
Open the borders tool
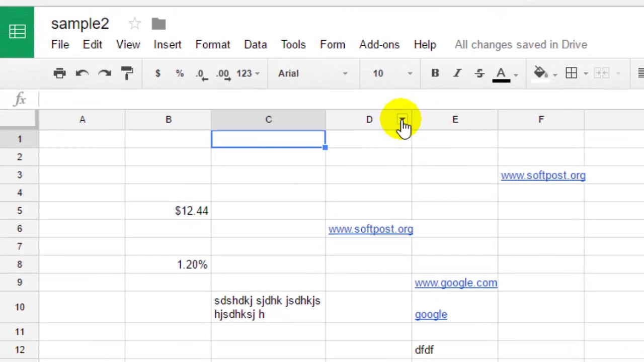(x=572, y=73)
